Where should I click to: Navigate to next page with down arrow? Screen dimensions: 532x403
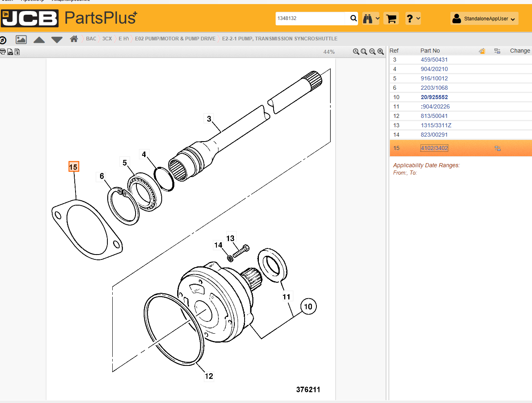click(57, 40)
